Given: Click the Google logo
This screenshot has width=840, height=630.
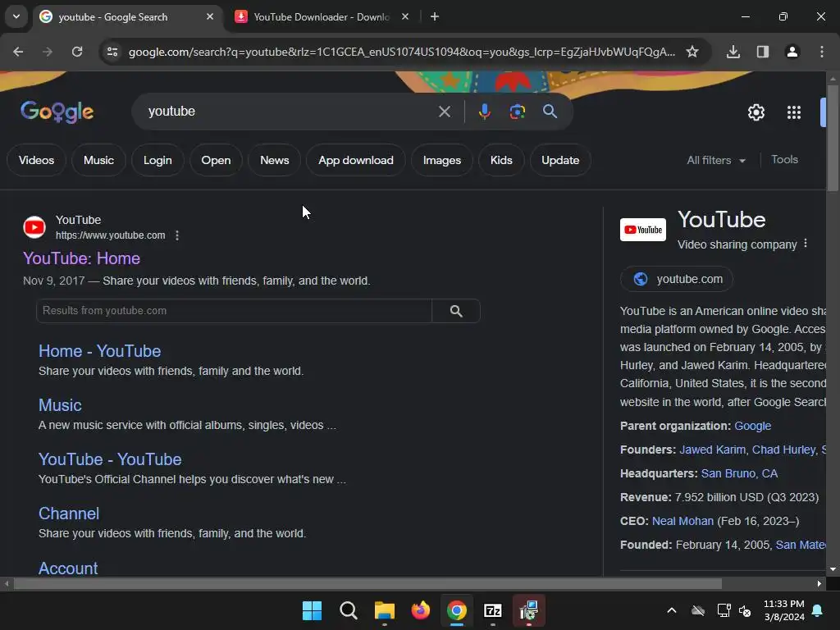Looking at the screenshot, I should [x=57, y=112].
